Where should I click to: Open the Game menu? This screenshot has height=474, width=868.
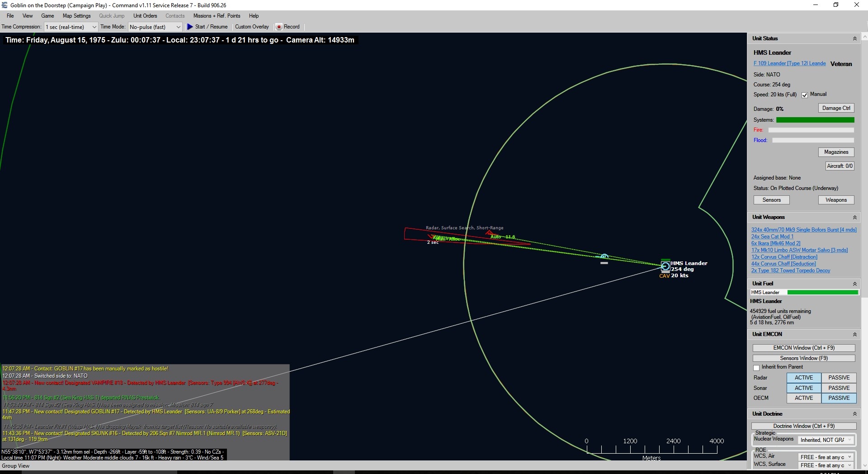[x=47, y=16]
